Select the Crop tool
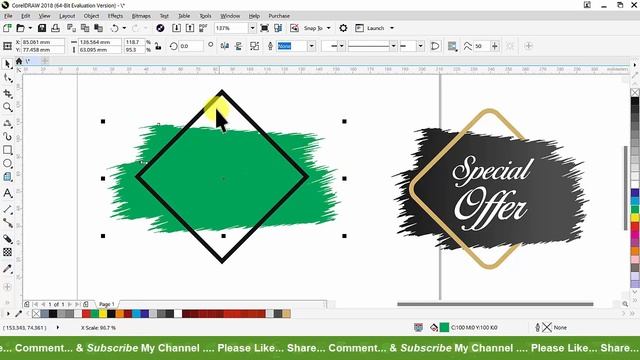The height and width of the screenshot is (360, 640). click(x=7, y=93)
